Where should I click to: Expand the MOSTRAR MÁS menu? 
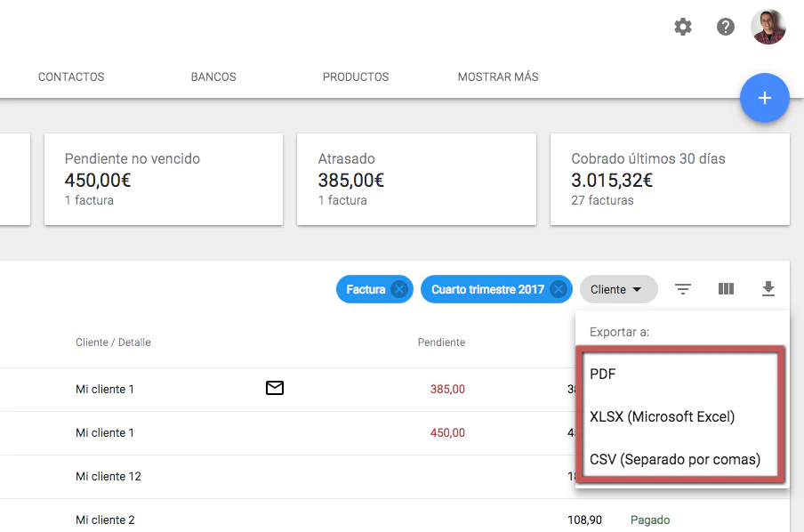pos(498,77)
